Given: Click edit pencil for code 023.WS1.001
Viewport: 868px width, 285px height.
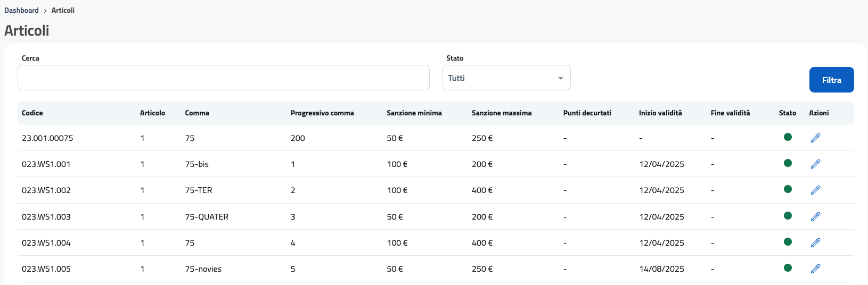Looking at the screenshot, I should coord(815,164).
